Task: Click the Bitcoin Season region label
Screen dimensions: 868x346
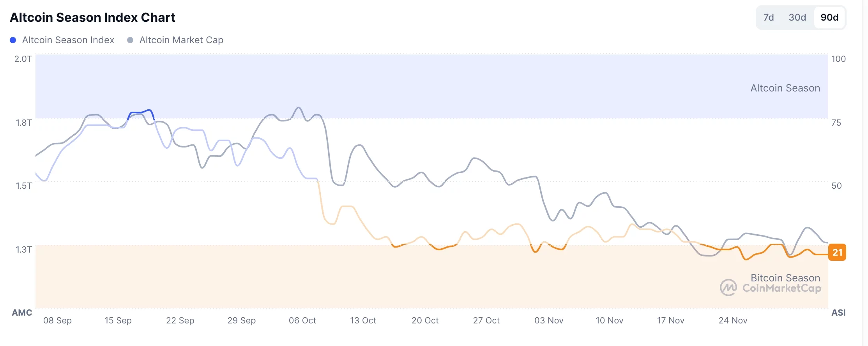Action: [x=785, y=278]
